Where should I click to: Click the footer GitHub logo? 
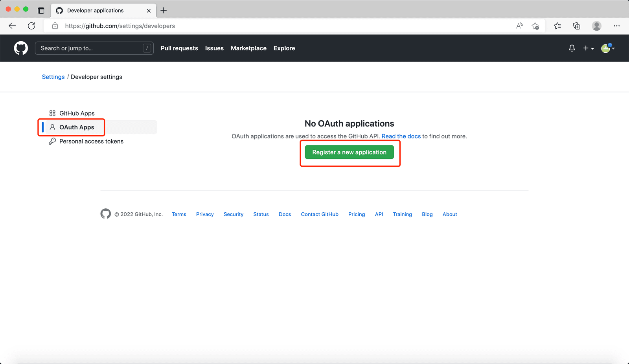(x=106, y=214)
